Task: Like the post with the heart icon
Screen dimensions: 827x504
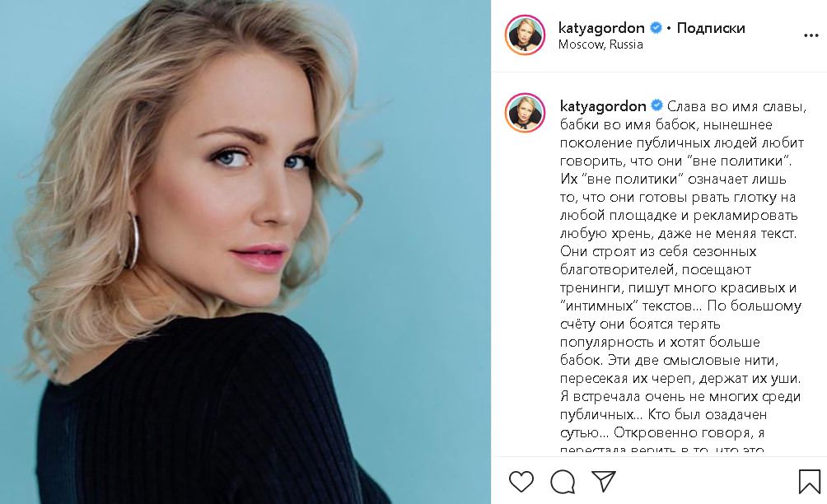Action: [x=521, y=481]
